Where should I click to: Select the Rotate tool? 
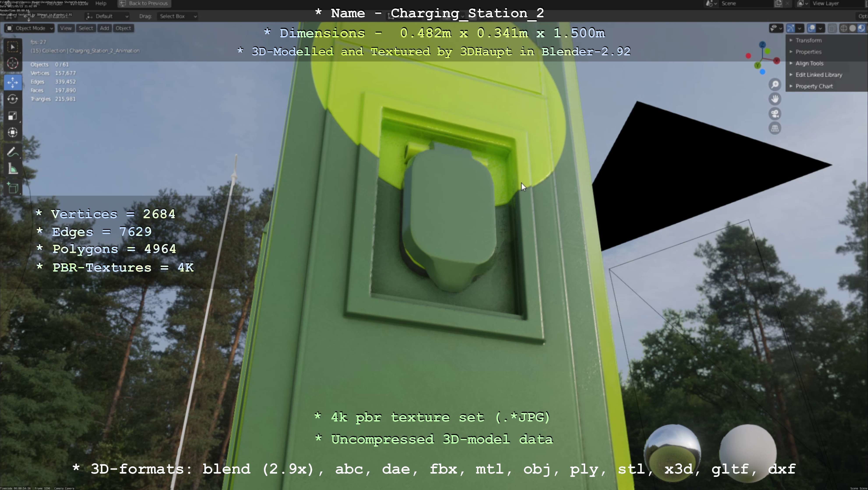pos(13,99)
